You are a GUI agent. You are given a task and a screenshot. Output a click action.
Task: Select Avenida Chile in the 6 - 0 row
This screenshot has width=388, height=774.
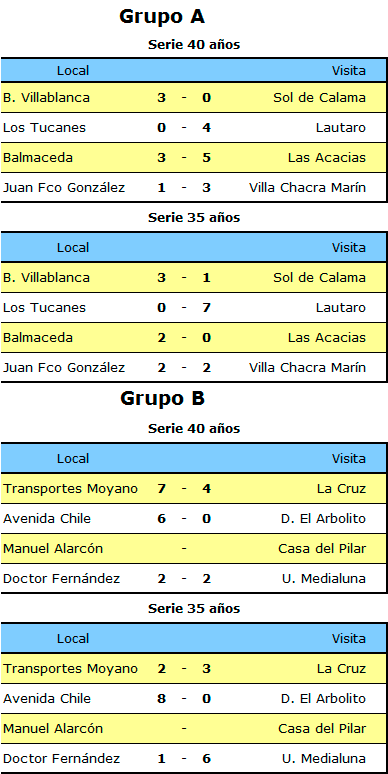(x=47, y=519)
